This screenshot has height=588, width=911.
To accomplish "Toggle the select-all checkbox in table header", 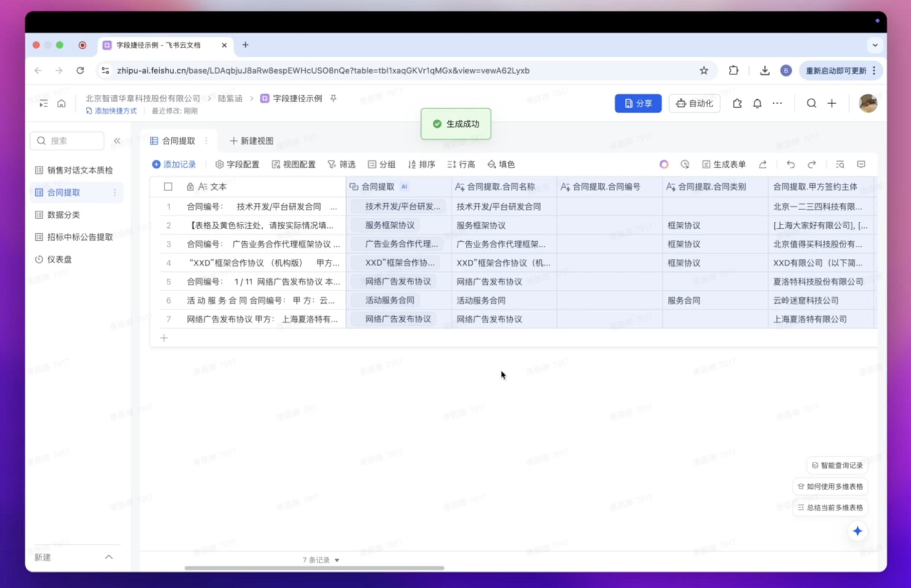I will click(168, 187).
